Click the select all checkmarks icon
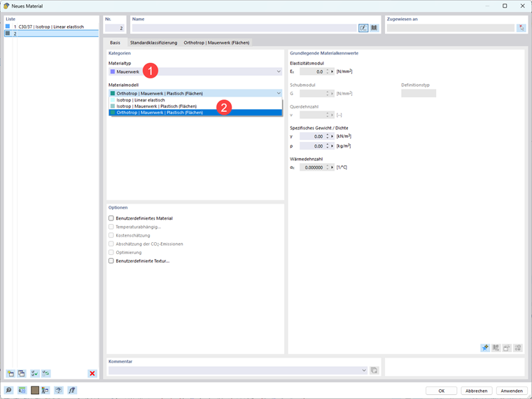 (x=34, y=374)
